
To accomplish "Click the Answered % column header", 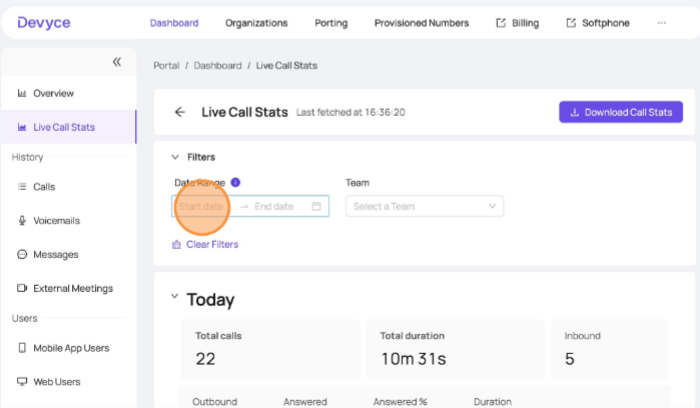I will [400, 402].
